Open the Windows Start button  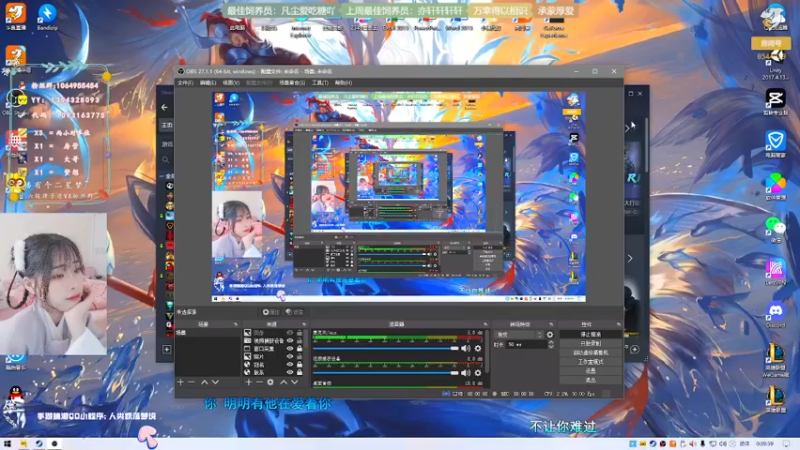click(7, 444)
